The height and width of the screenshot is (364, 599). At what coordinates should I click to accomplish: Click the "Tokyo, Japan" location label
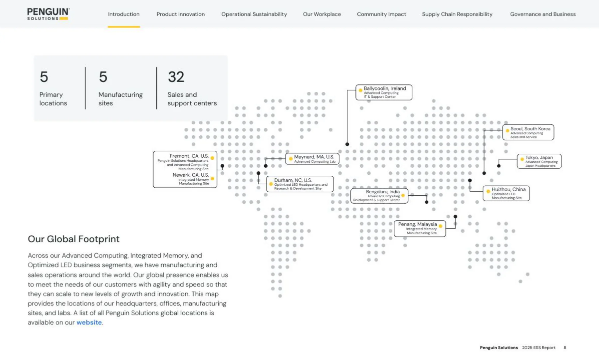pyautogui.click(x=539, y=157)
